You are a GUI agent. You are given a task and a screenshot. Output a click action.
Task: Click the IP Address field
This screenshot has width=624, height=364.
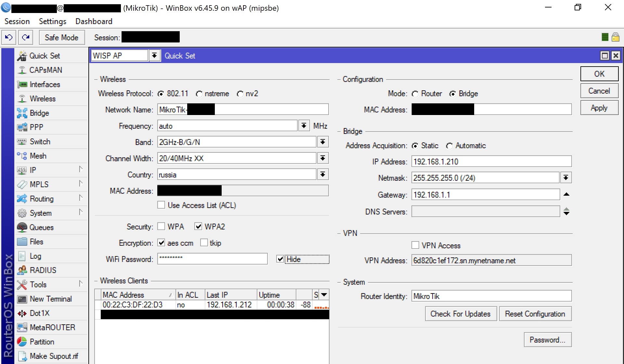point(491,162)
